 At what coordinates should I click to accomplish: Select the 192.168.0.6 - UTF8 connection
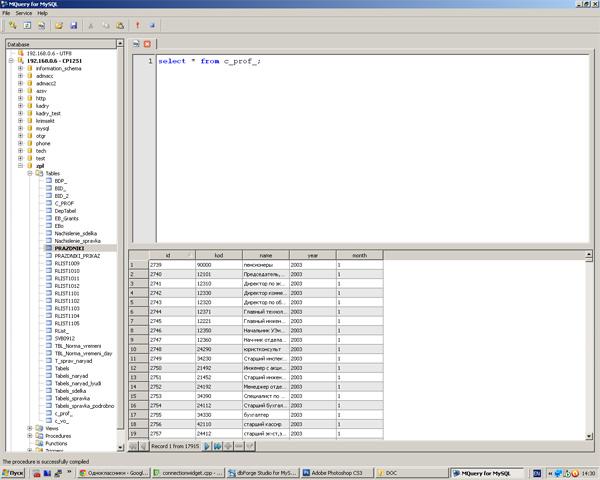(49, 53)
